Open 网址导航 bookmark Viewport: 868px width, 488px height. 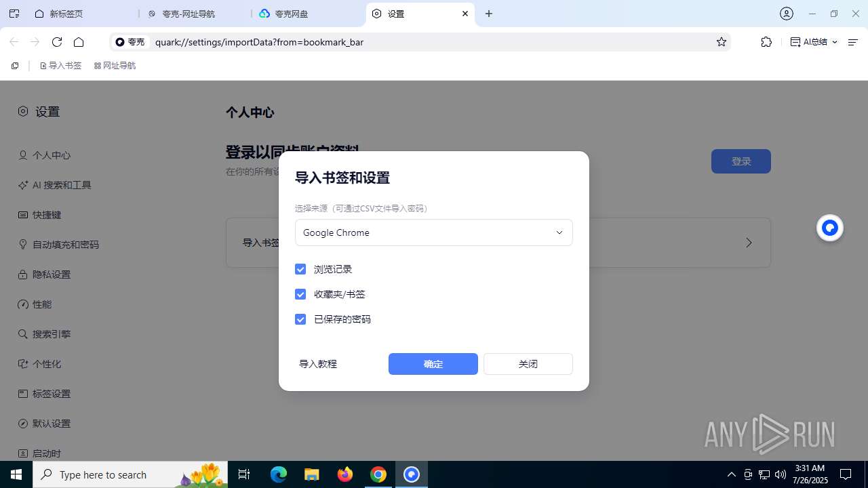(x=115, y=66)
